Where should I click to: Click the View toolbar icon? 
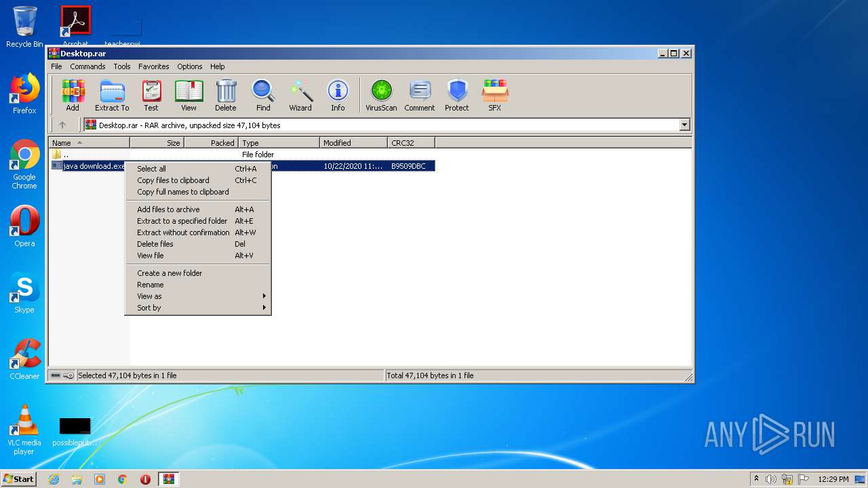[189, 95]
